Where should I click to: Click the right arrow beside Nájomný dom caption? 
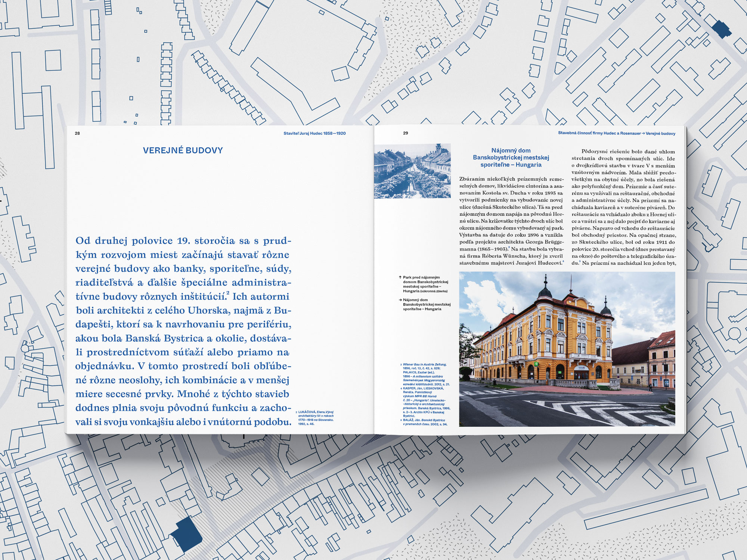click(x=400, y=300)
